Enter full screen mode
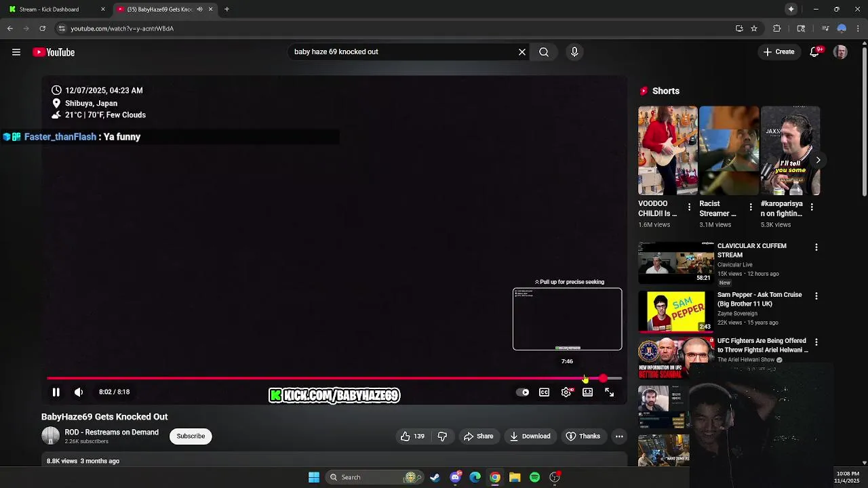Screen dimensions: 868x488 610,392
